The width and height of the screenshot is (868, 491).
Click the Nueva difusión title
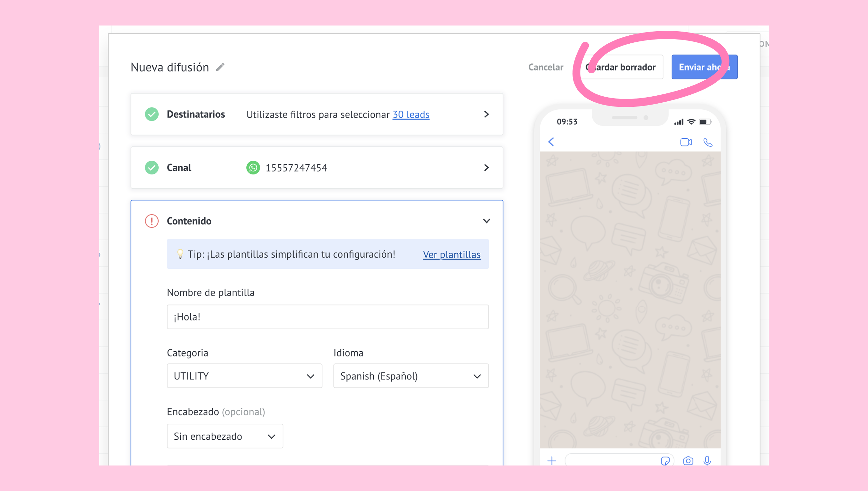tap(170, 68)
